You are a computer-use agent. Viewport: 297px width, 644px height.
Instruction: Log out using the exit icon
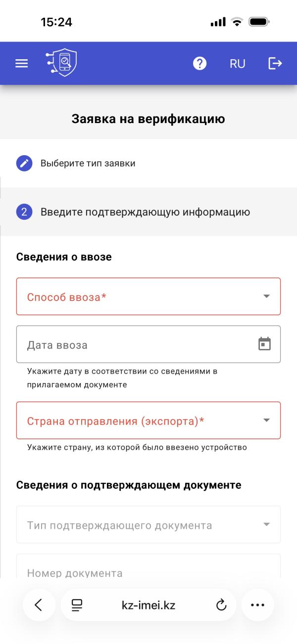point(276,63)
